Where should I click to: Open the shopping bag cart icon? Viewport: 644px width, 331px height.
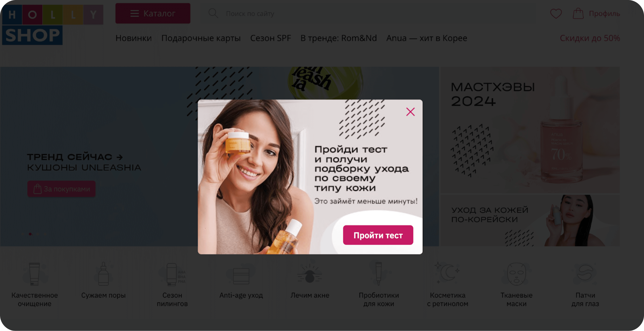point(578,14)
